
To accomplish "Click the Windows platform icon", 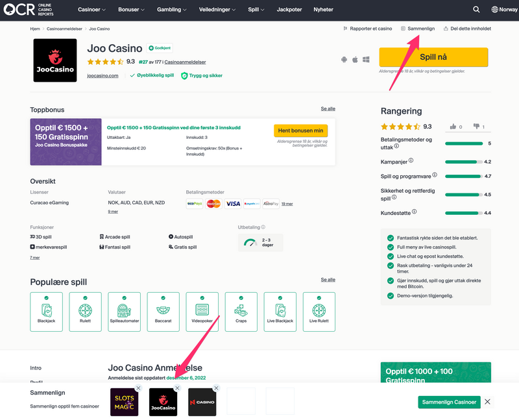I will coord(366,60).
